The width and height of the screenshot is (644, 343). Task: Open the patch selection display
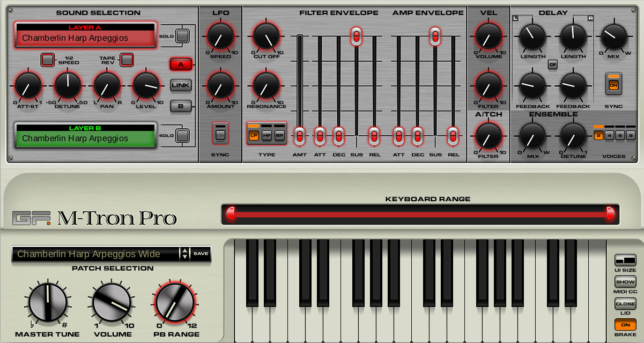click(95, 254)
